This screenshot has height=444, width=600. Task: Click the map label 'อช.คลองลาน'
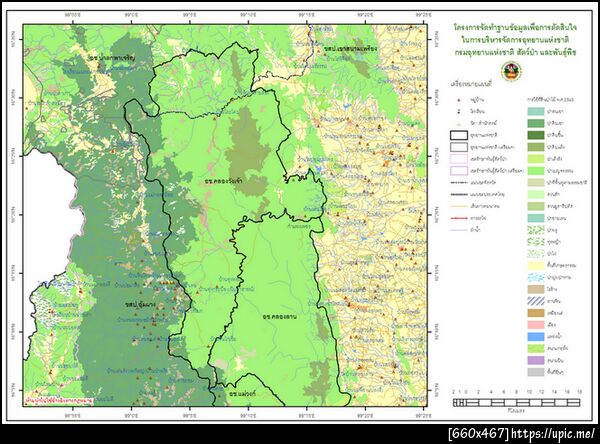pos(280,317)
